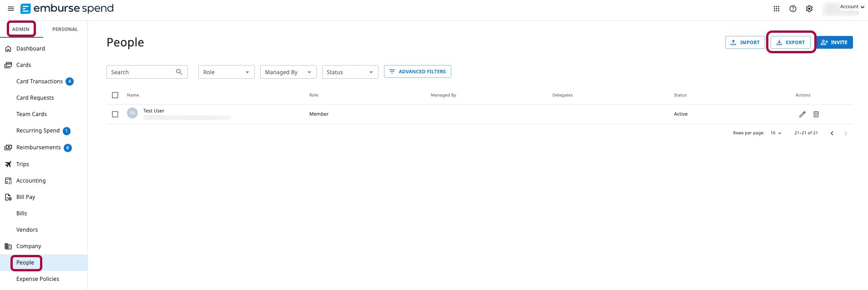This screenshot has height=290, width=868.
Task: Open the rows per page dropdown
Action: pos(776,133)
